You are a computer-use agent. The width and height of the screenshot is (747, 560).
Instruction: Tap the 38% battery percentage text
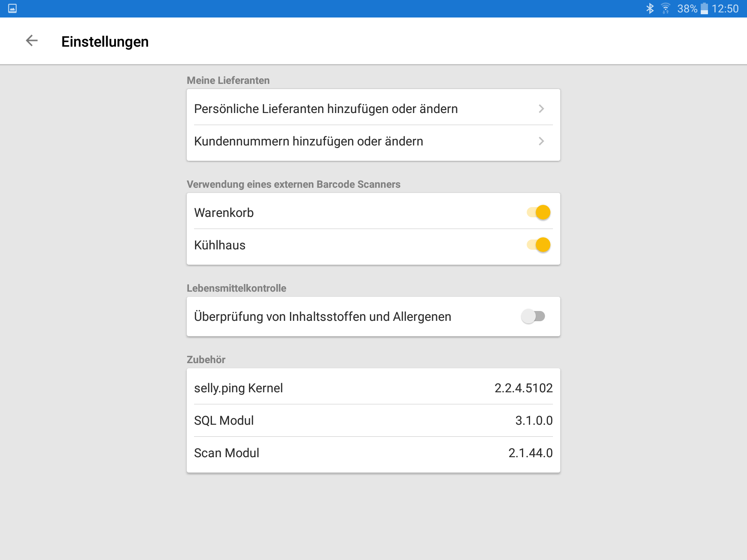(x=687, y=8)
